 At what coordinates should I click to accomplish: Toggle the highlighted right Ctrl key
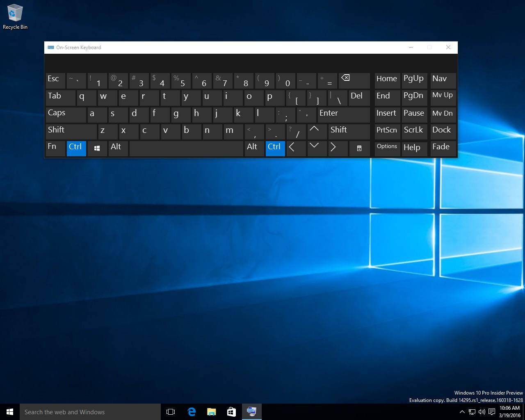coord(275,148)
